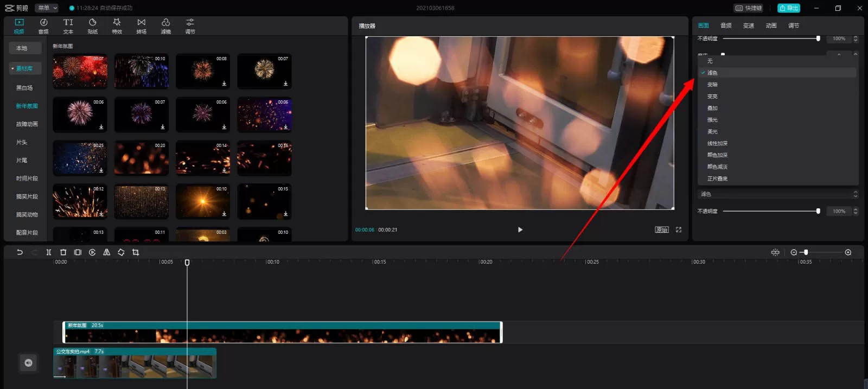Click bottom 不透明度 slider handle
868x389 pixels.
pos(818,211)
